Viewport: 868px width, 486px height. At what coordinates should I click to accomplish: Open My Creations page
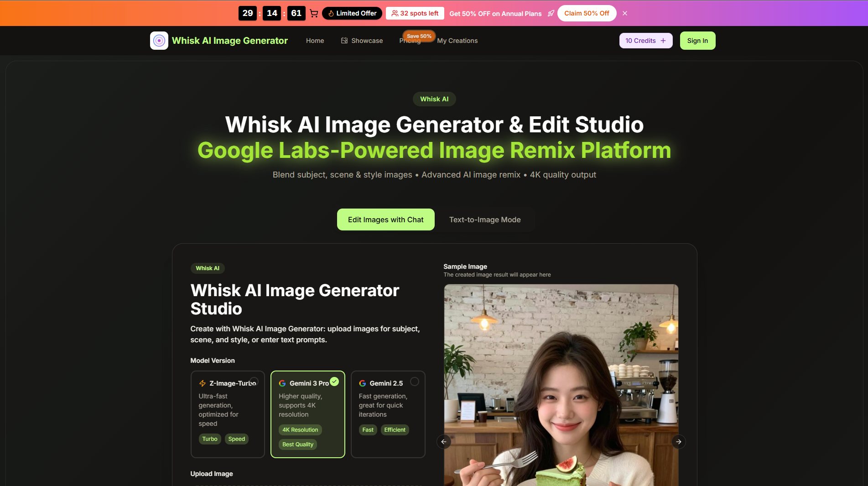point(457,41)
